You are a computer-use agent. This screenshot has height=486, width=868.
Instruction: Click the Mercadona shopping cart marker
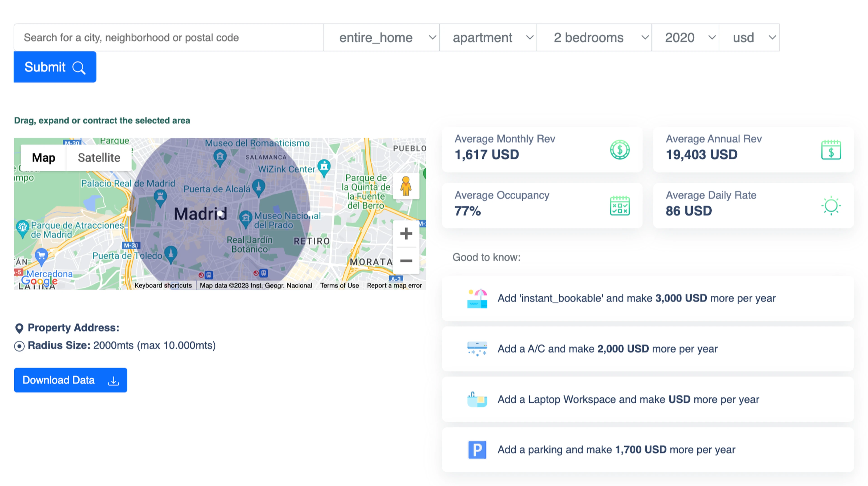click(x=41, y=257)
